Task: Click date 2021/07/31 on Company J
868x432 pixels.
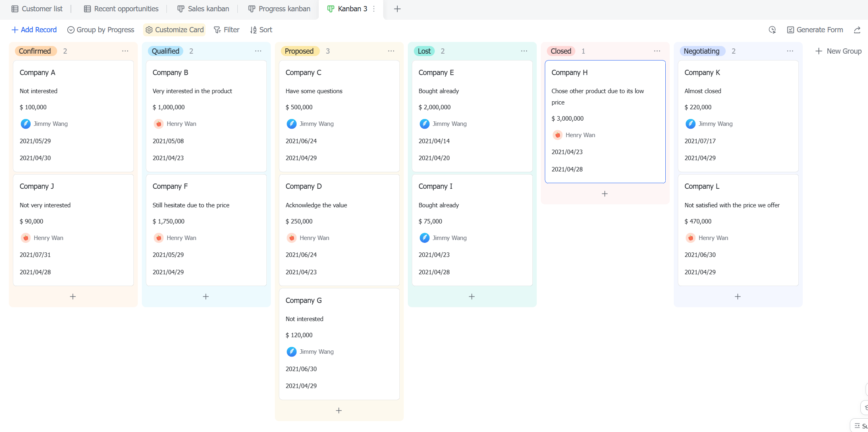Action: pyautogui.click(x=35, y=255)
